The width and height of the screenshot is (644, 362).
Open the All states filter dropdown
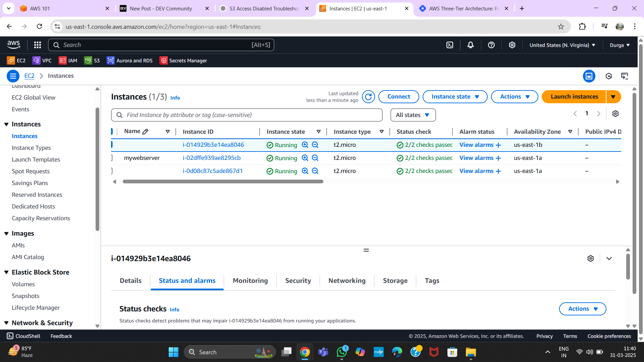click(x=413, y=115)
